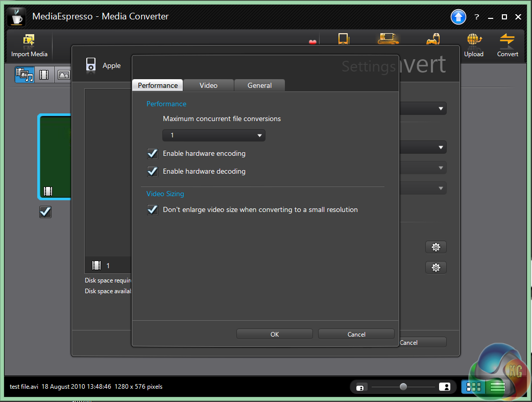The width and height of the screenshot is (532, 402).
Task: Open Maximum concurrent file conversions dropdown
Action: point(213,135)
